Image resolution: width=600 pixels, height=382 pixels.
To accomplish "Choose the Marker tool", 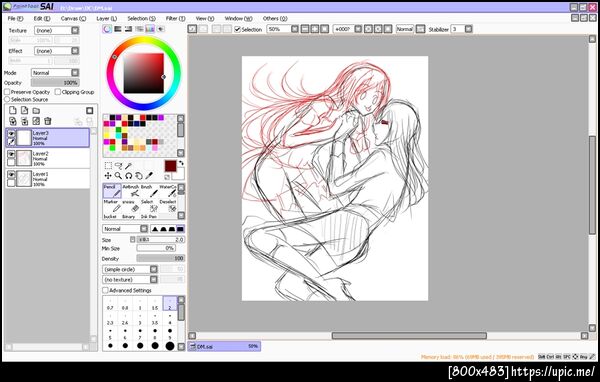I will pos(112,206).
